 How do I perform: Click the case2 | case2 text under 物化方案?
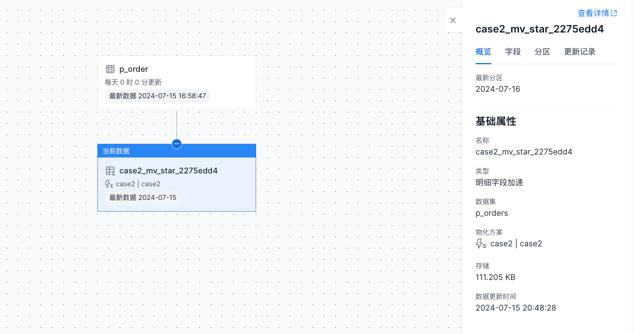pyautogui.click(x=516, y=244)
